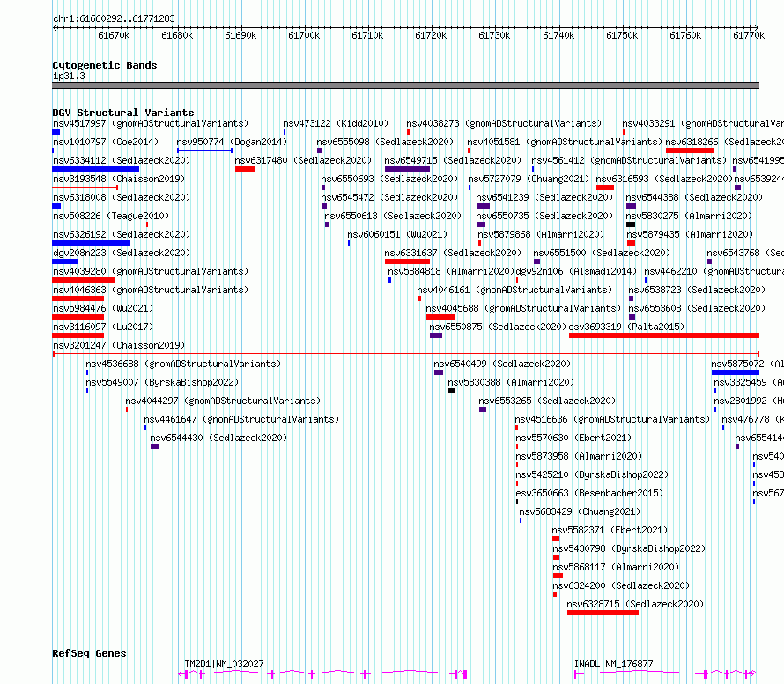This screenshot has height=684, width=784.
Task: Click red bar under nsv5582371 (Ebert2021)
Action: [556, 539]
